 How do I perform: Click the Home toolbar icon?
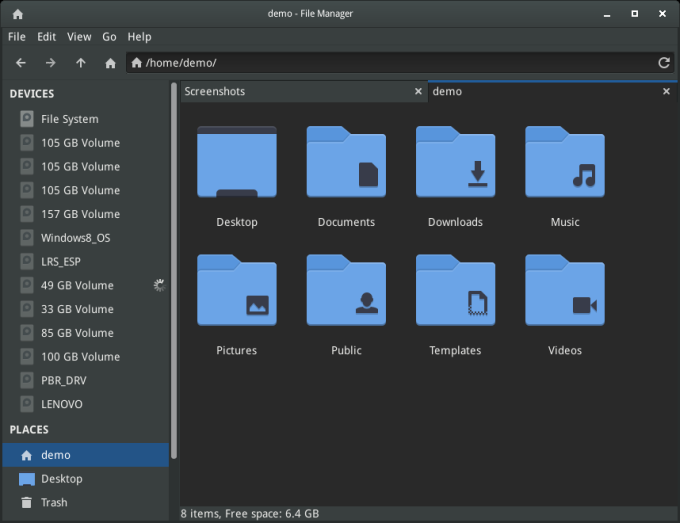point(110,63)
